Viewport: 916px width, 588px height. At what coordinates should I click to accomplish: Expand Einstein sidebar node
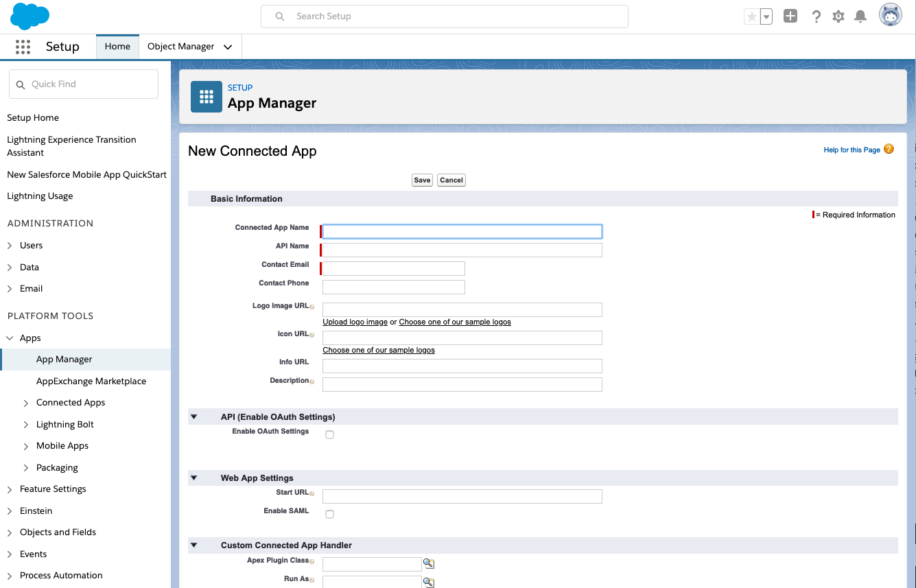click(10, 511)
